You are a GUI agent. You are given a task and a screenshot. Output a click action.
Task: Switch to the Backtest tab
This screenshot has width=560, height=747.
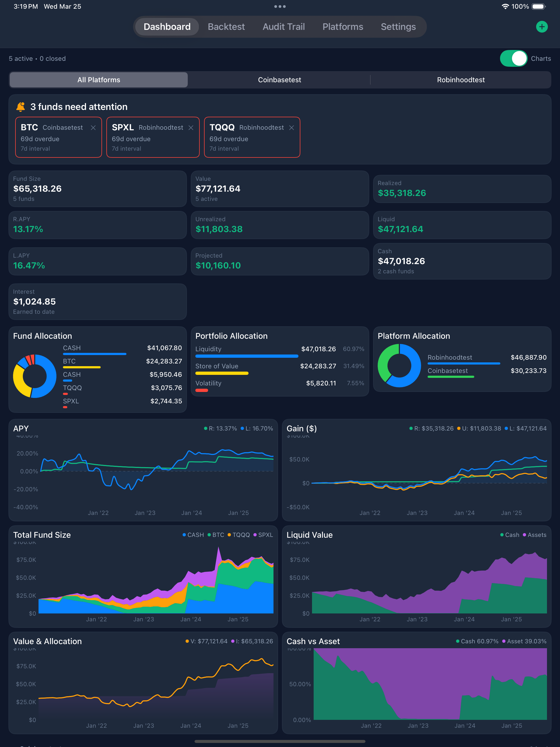[226, 26]
